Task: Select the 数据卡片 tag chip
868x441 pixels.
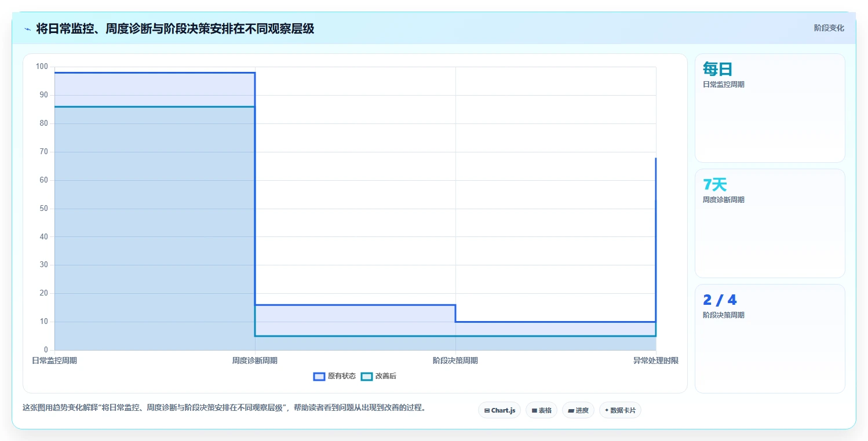Action: tap(620, 410)
